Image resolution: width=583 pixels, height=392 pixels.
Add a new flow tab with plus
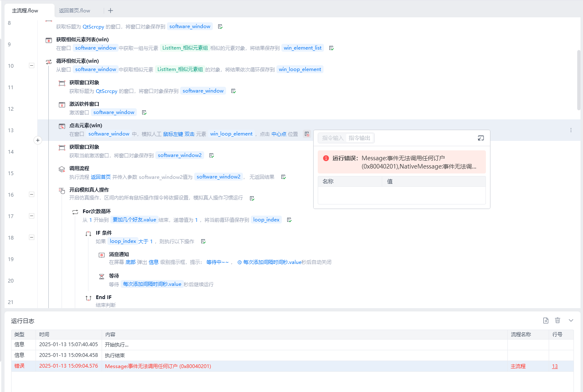pyautogui.click(x=110, y=11)
